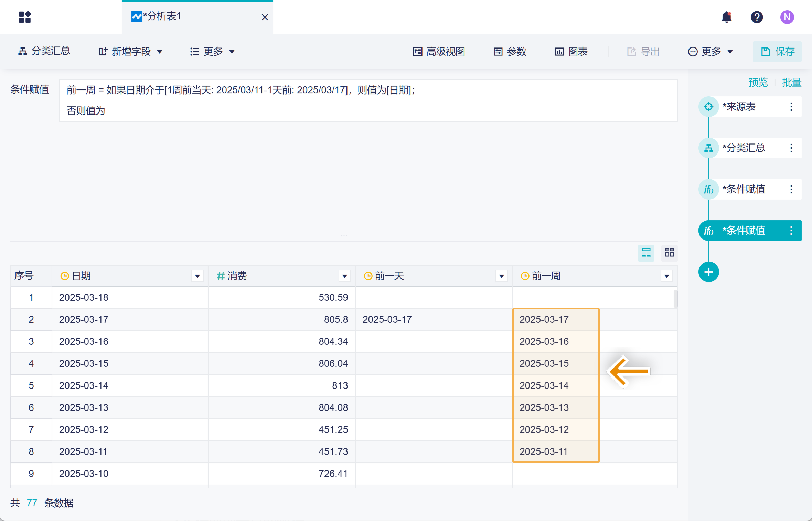This screenshot has height=521, width=812.
Task: Open the app grid home icon
Action: point(25,17)
